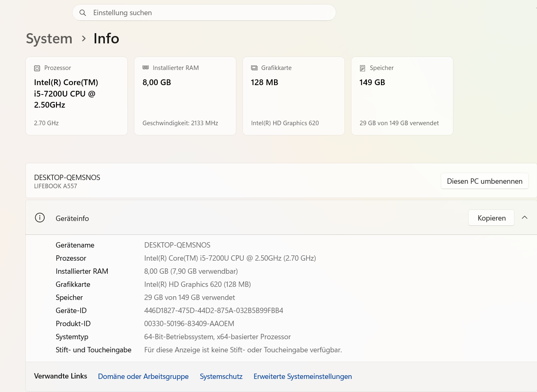Click the large '149 GB' value on Speicher card
This screenshot has height=392, width=537.
tap(372, 82)
